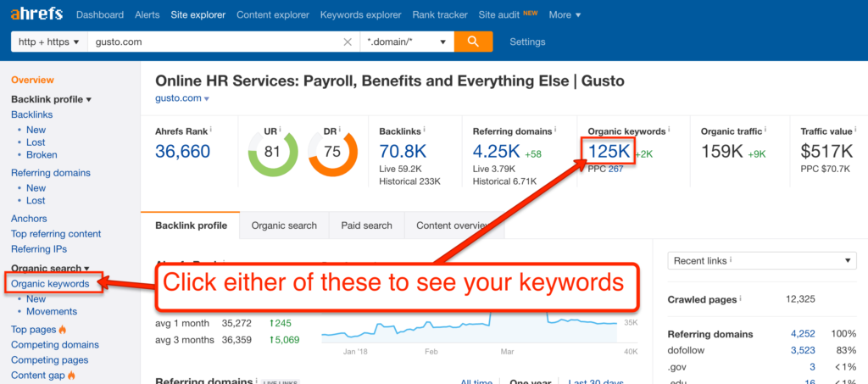The width and height of the screenshot is (868, 384).
Task: Click the 3,523 dofollow count
Action: click(802, 350)
